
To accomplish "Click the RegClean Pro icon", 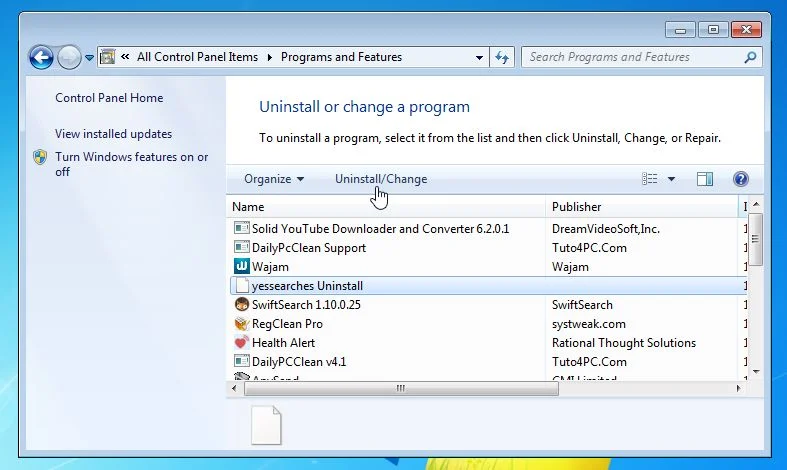I will 241,323.
